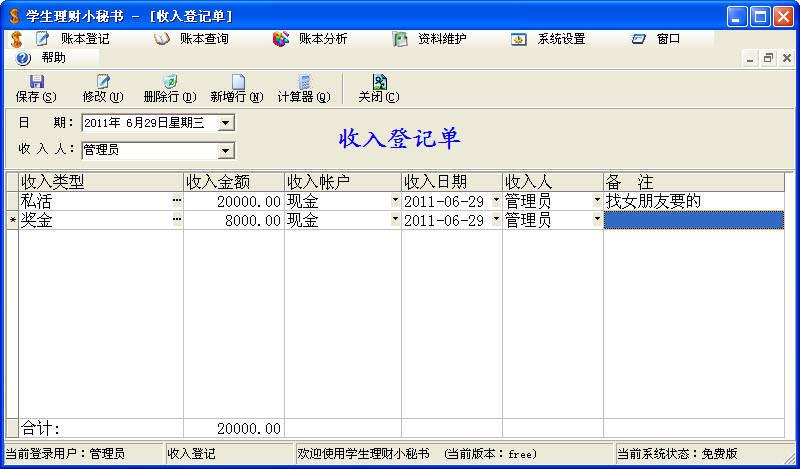Image resolution: width=800 pixels, height=469 pixels.
Task: Open 收入人 dropdown in 私活 row
Action: click(597, 201)
